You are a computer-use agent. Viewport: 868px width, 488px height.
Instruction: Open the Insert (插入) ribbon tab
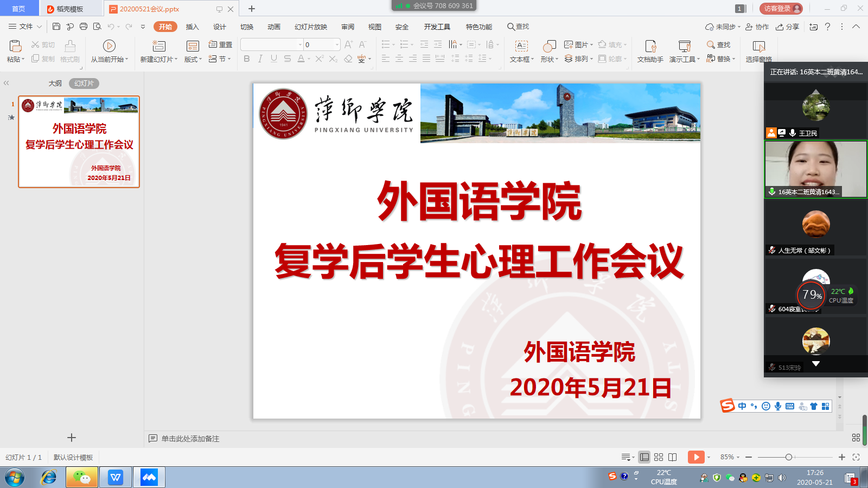(x=192, y=27)
